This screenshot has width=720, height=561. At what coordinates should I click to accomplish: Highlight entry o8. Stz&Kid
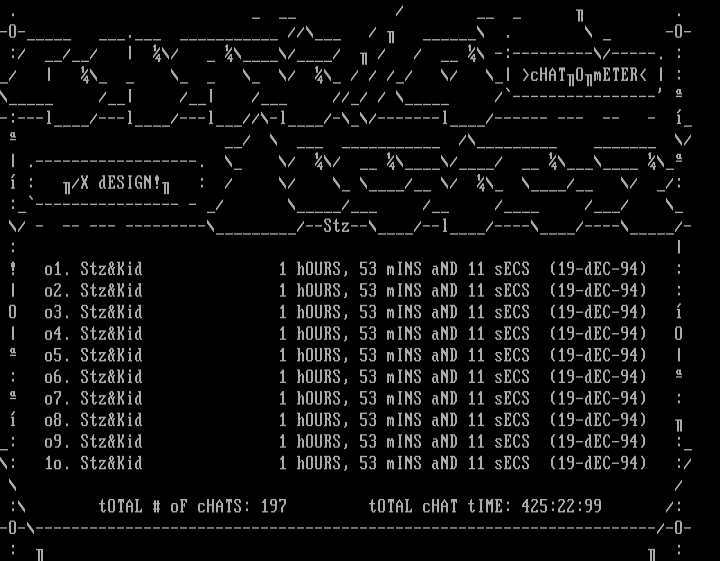93,420
